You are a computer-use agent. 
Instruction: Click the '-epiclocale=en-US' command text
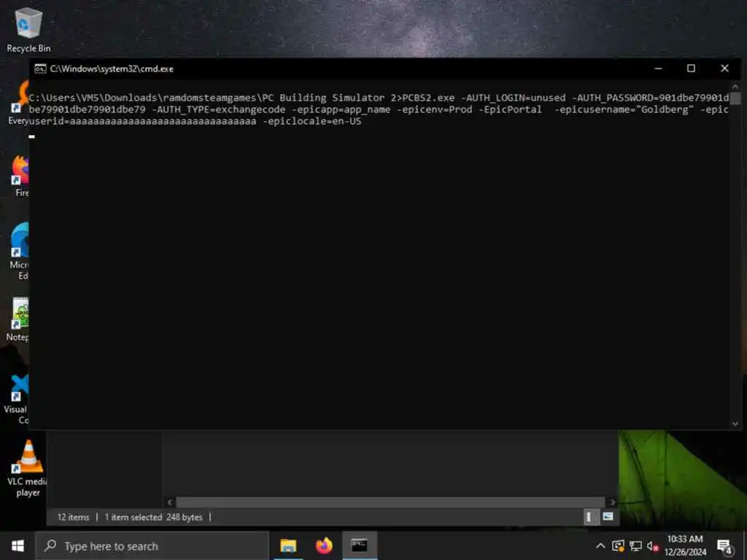tap(312, 121)
